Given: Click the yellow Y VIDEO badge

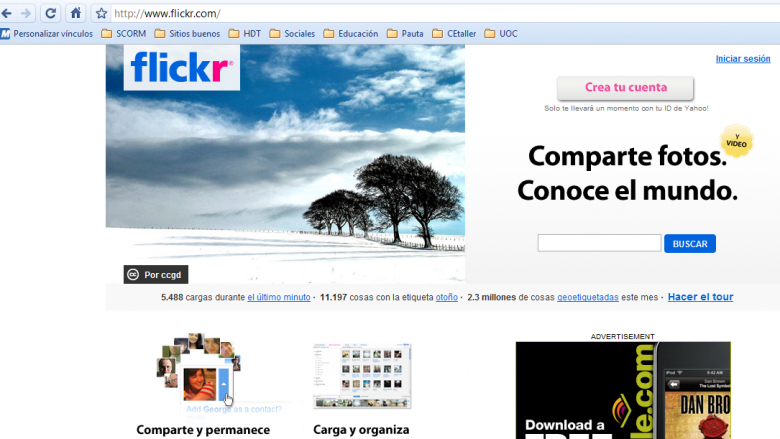Looking at the screenshot, I should point(737,141).
